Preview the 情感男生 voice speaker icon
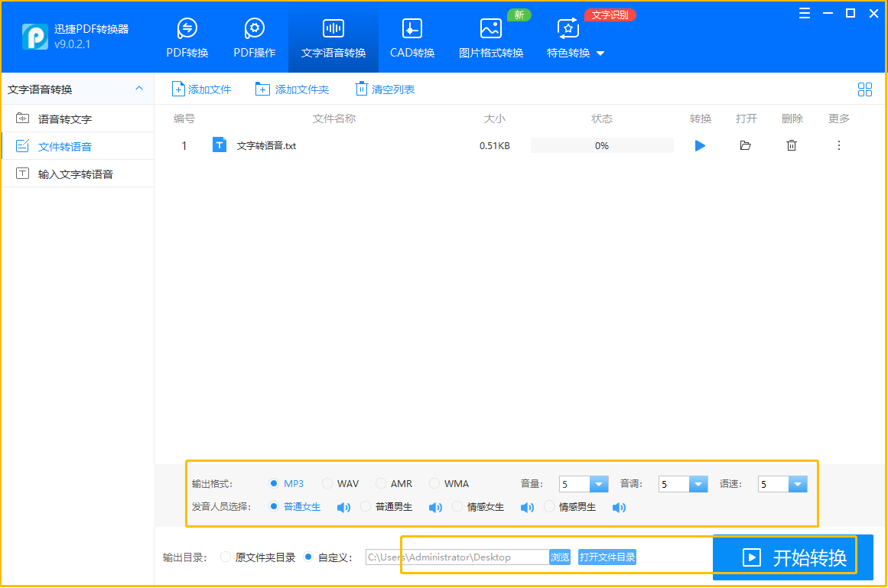 pos(619,508)
